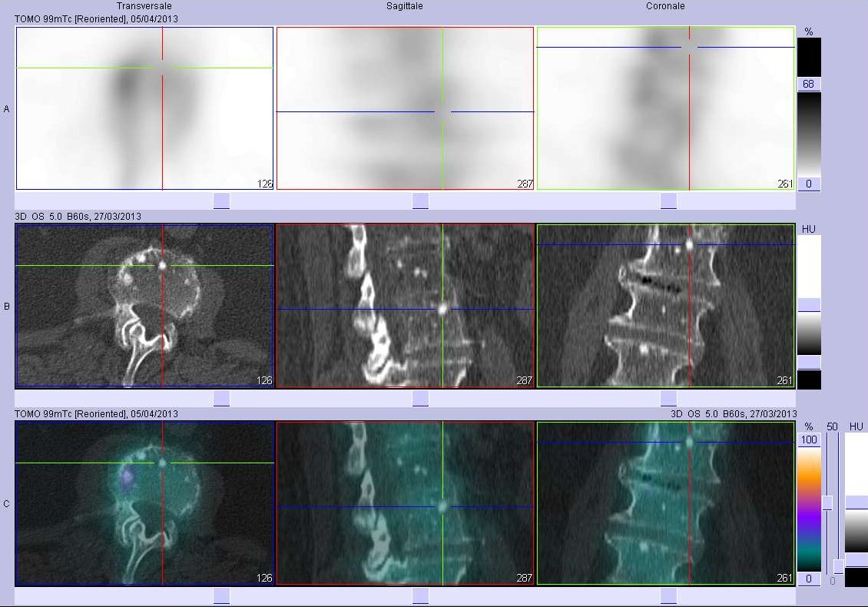Select the row B sagittal CT viewport
This screenshot has height=607, width=868.
point(405,305)
